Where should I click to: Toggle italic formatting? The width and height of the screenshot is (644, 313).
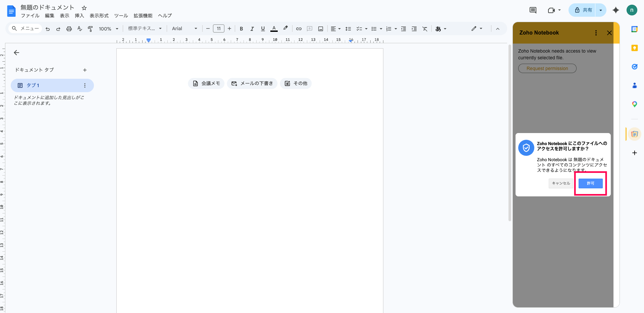pos(252,29)
